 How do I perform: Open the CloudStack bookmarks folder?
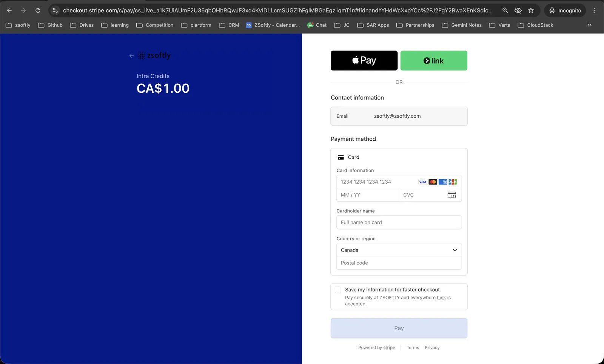[x=535, y=25]
